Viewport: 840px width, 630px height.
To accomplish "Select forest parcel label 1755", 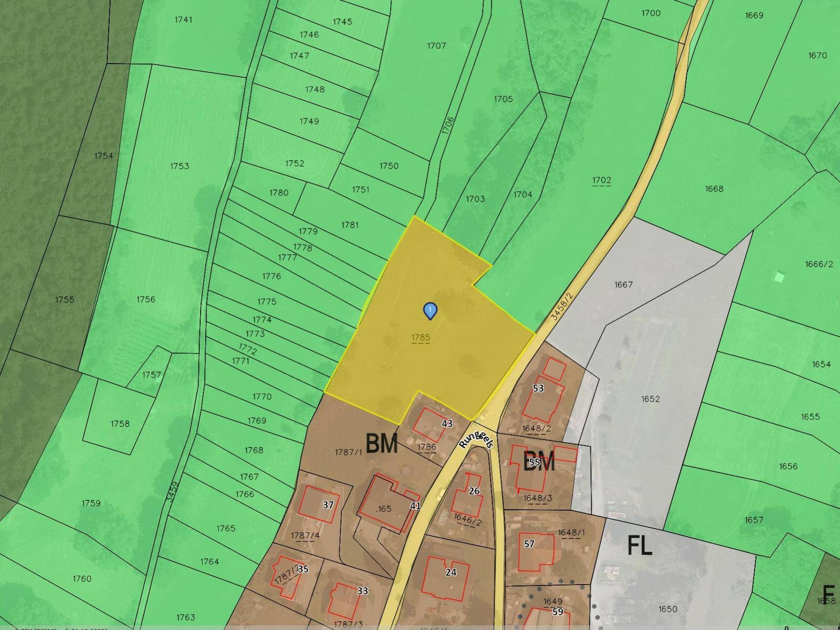I will click(65, 299).
